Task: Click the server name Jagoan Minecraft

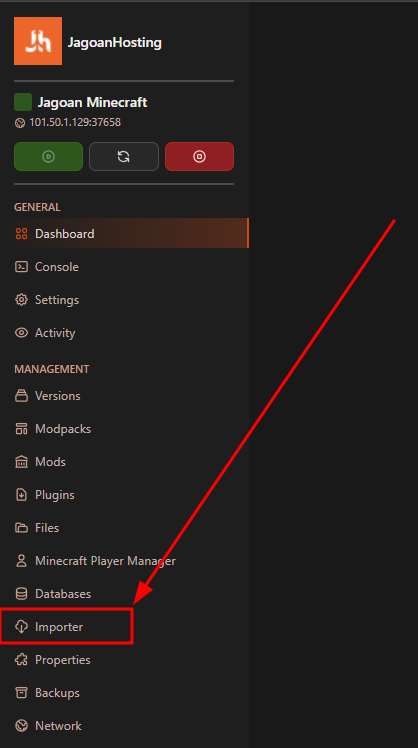Action: (93, 102)
